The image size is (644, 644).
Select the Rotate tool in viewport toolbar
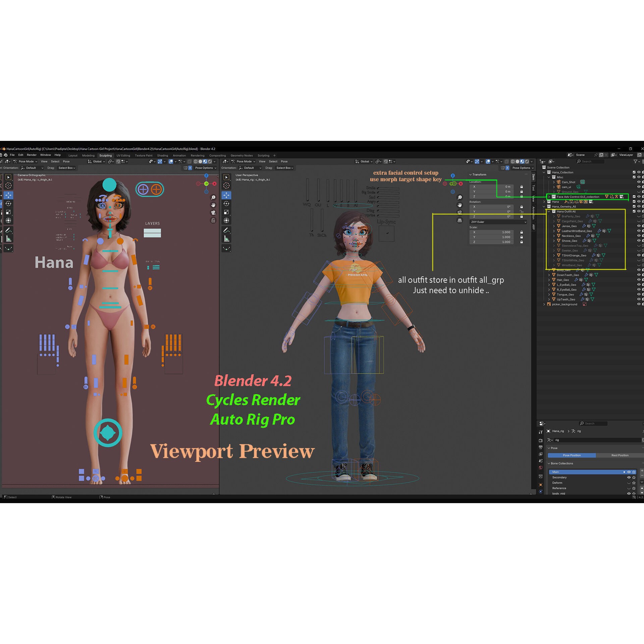(x=8, y=203)
